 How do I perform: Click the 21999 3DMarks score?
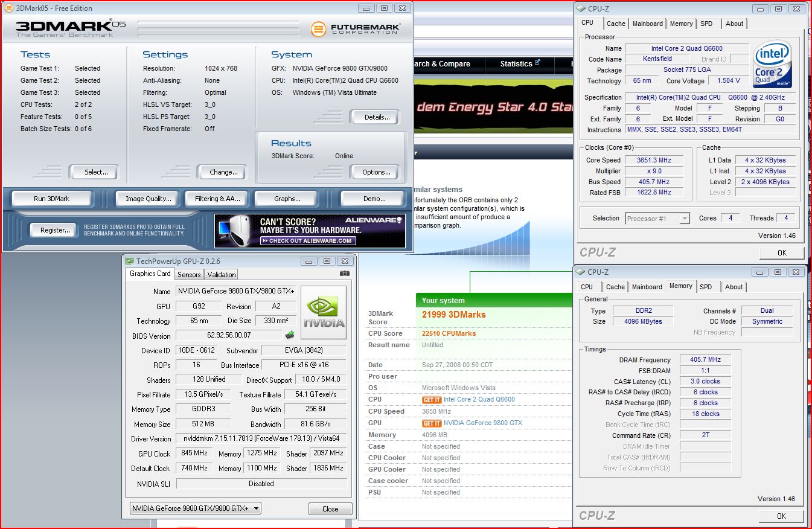[453, 315]
